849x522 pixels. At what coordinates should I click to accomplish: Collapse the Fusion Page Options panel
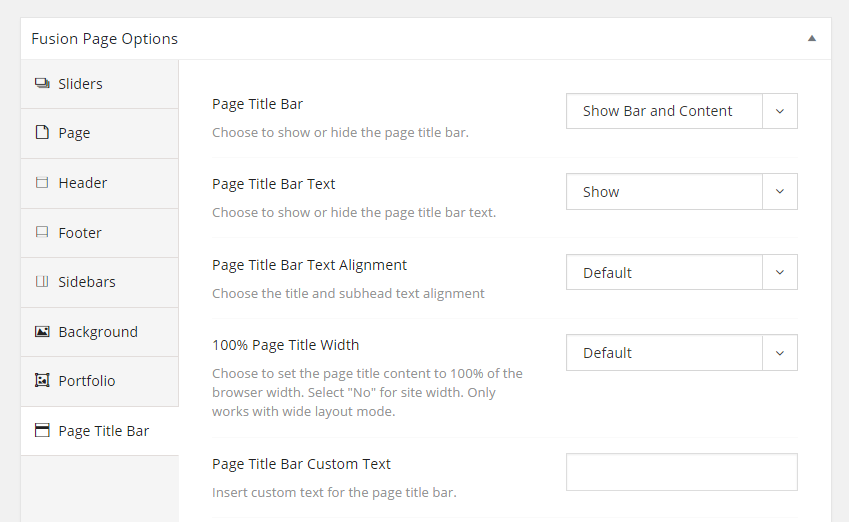pos(812,38)
